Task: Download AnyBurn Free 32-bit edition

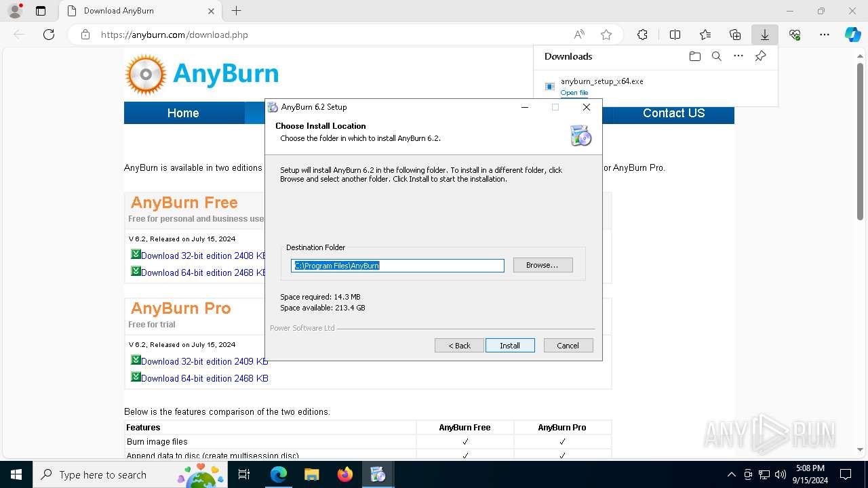Action: 204,256
